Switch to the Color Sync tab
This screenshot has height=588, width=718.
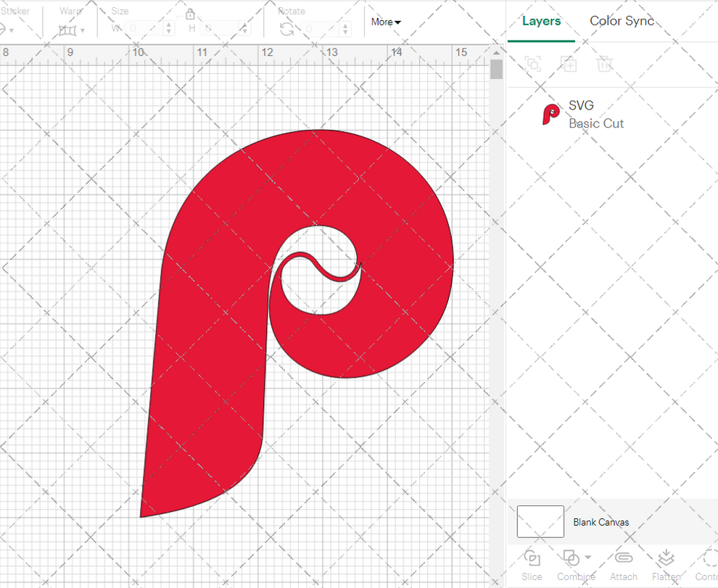622,21
